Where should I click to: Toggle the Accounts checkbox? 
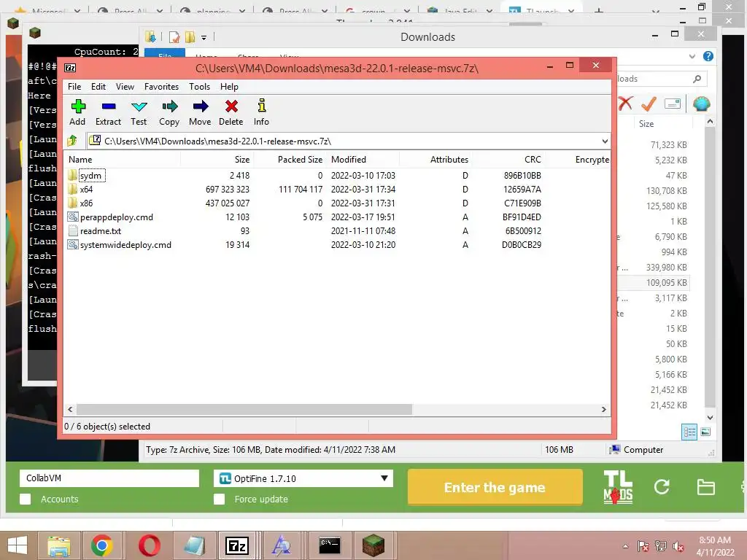(26, 499)
